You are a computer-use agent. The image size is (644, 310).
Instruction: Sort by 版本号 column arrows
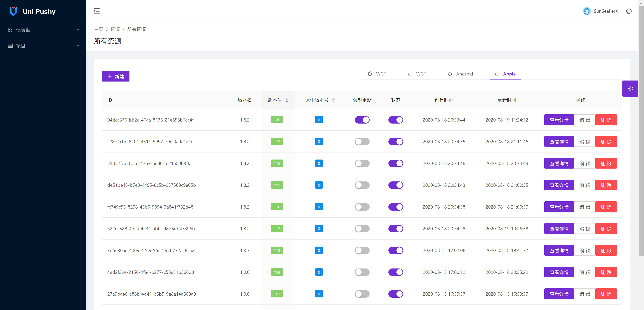pos(286,100)
